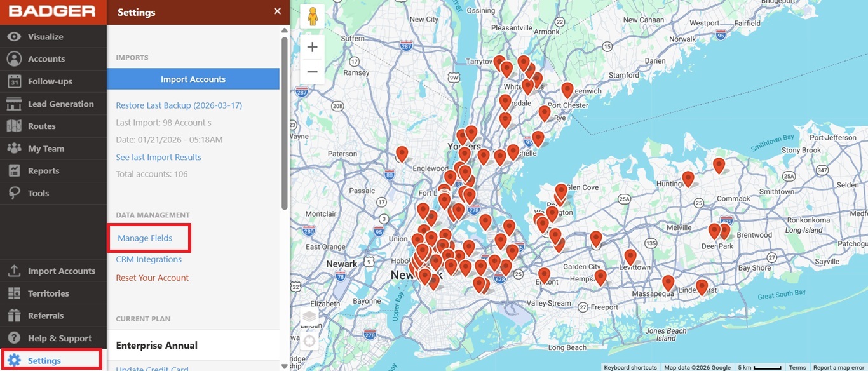Select the Lead Generation storefront icon

pos(14,104)
